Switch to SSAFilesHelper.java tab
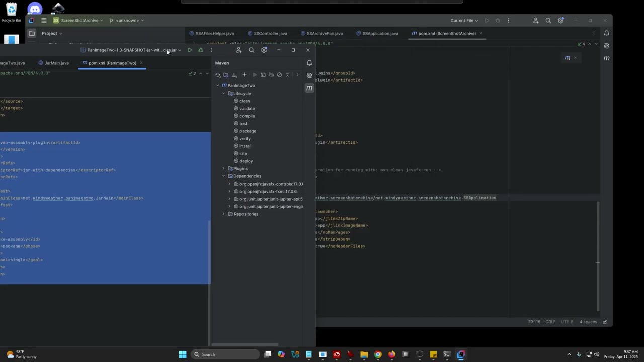The width and height of the screenshot is (644, 362). coord(212,34)
